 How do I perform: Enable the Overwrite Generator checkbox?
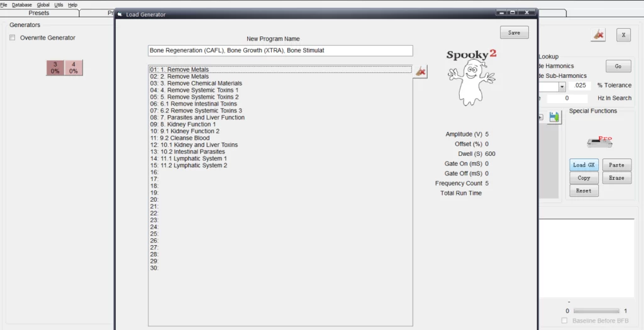(13, 38)
